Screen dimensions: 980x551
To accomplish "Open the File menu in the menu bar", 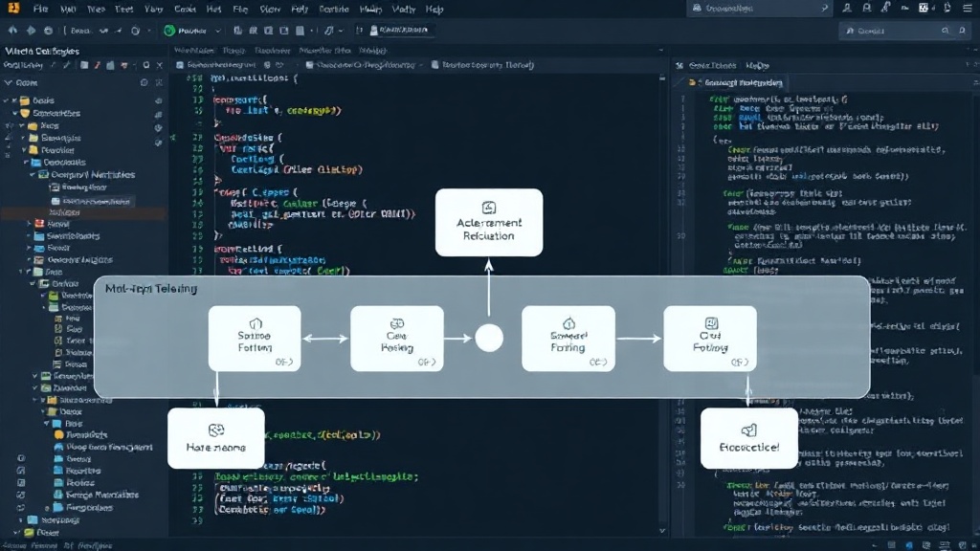I will pyautogui.click(x=40, y=9).
